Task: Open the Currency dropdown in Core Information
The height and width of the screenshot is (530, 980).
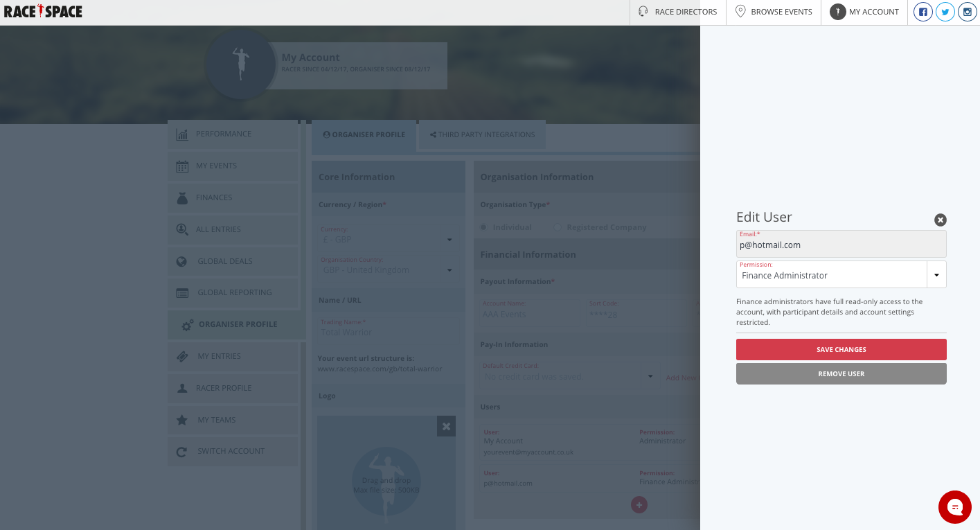Action: pos(449,239)
